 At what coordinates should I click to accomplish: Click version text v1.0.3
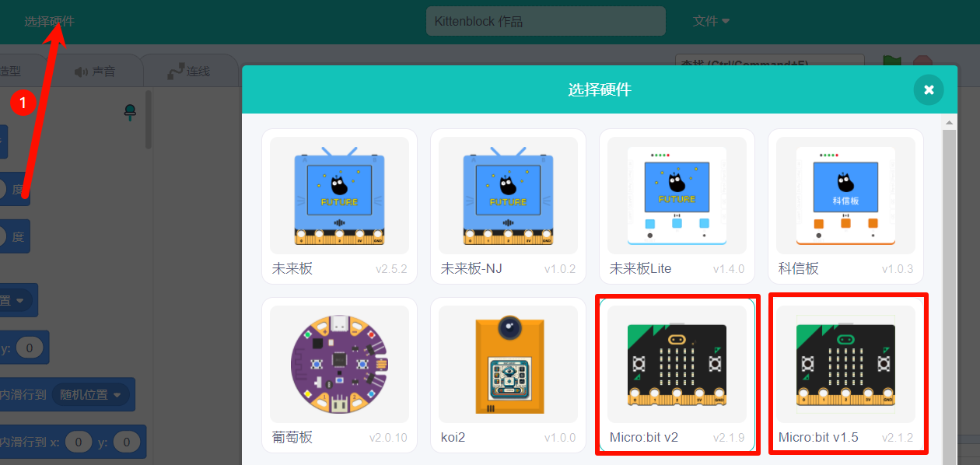pos(898,269)
